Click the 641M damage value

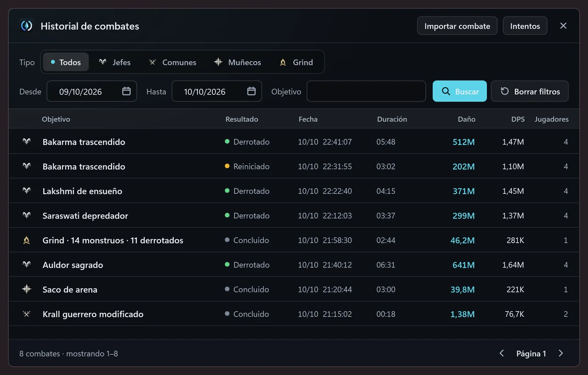(x=464, y=265)
